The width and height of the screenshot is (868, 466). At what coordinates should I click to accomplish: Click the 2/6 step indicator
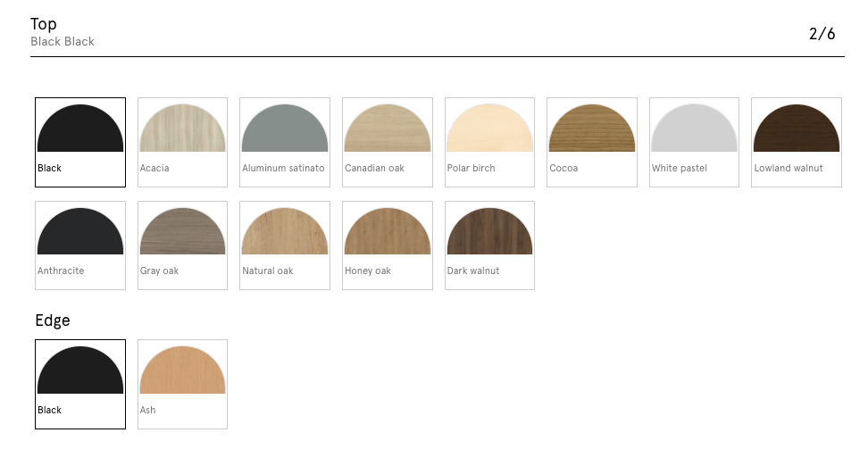click(822, 35)
